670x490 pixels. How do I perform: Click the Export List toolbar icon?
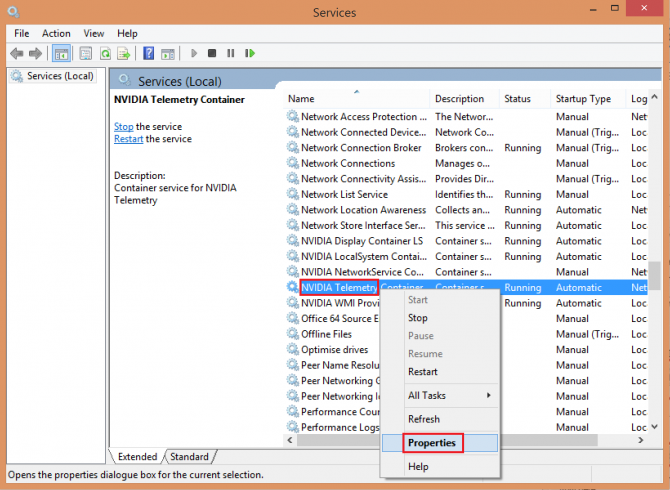[x=124, y=53]
